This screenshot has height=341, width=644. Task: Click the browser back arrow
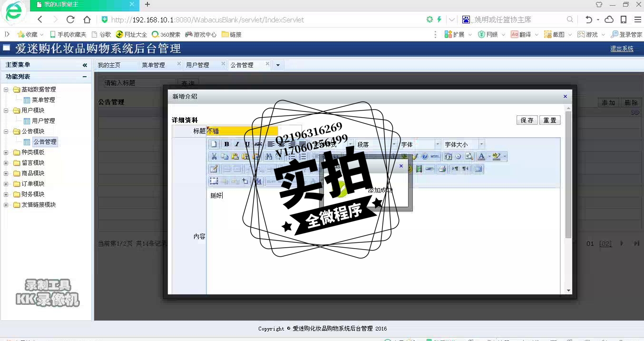coord(40,20)
